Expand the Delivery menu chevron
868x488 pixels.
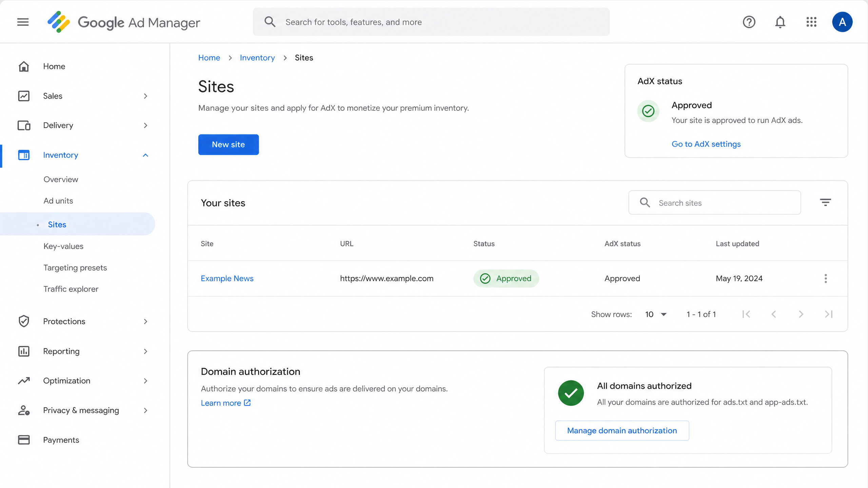pos(145,125)
